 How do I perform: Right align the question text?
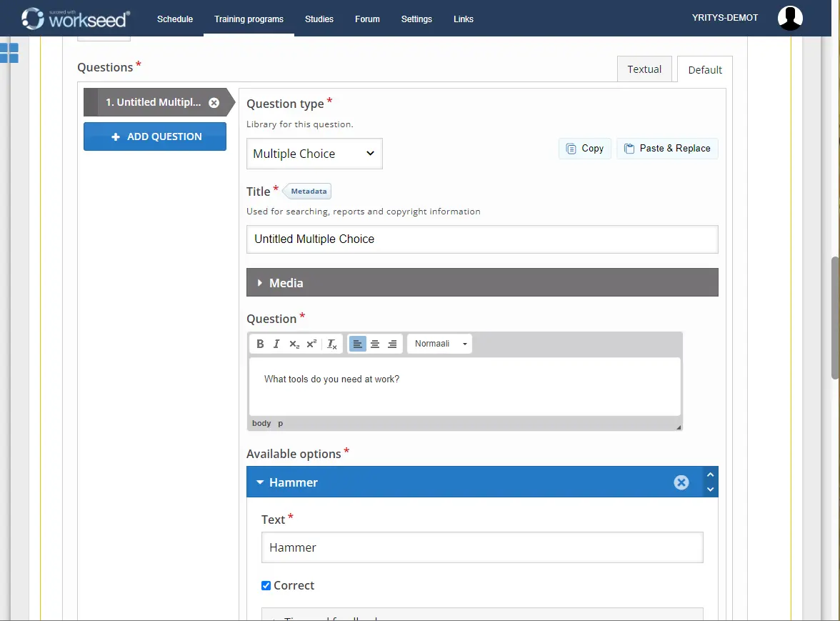pos(392,344)
